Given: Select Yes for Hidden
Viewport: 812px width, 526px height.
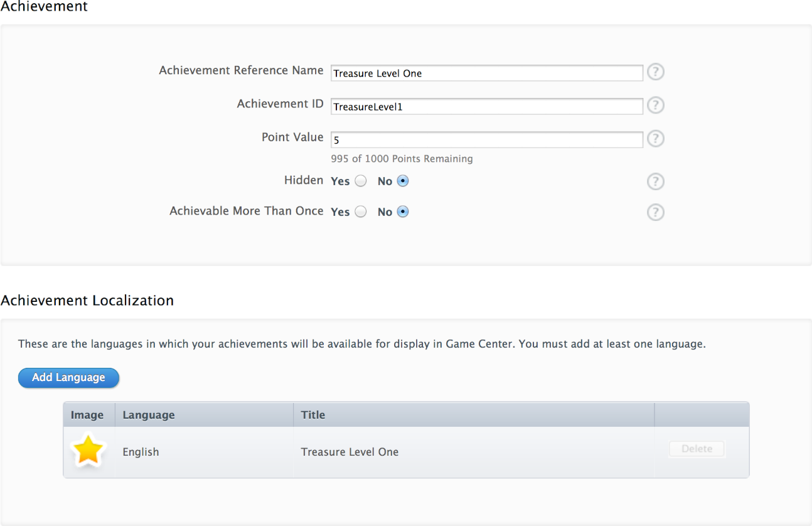Looking at the screenshot, I should pyautogui.click(x=360, y=181).
